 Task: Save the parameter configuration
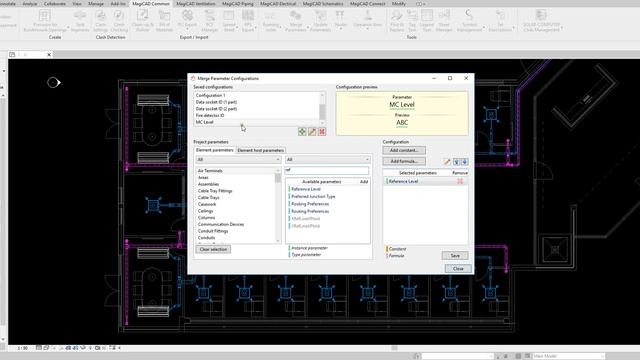pyautogui.click(x=455, y=256)
